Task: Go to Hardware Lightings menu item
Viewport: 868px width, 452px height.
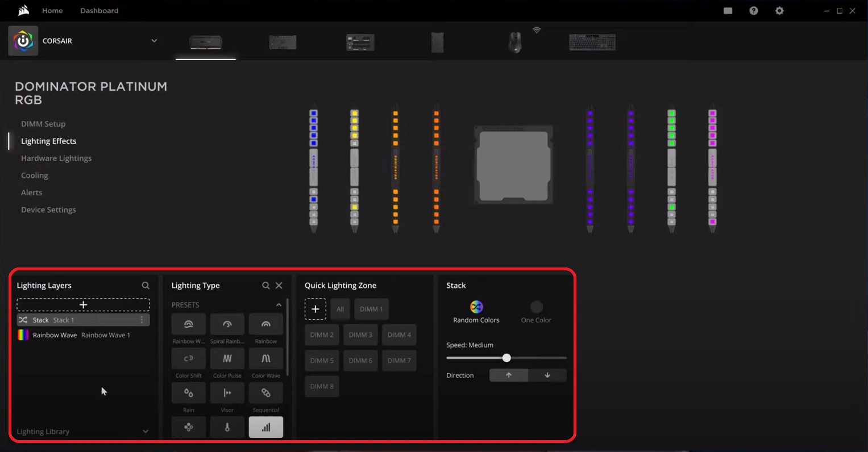Action: [56, 158]
